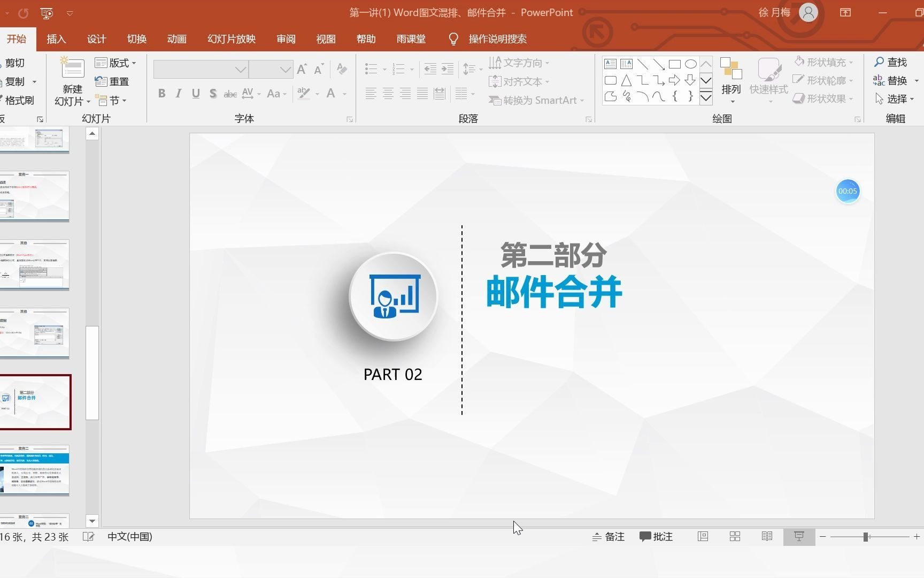The image size is (924, 578).
Task: Increase the list indent level
Action: [447, 69]
